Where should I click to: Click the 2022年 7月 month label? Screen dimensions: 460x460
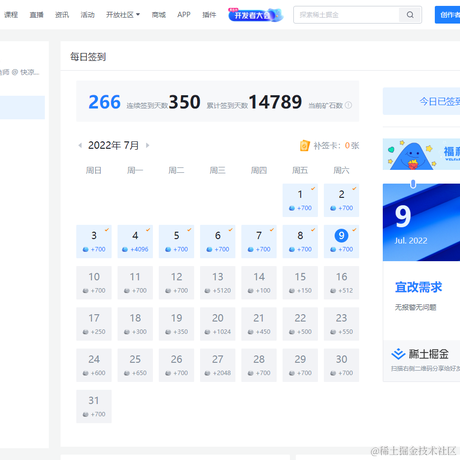[113, 145]
